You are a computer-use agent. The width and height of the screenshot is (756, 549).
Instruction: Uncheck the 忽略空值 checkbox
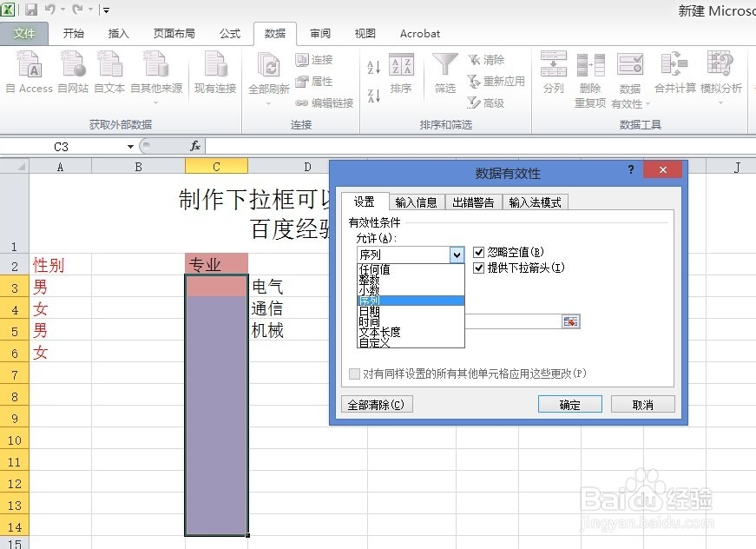[x=477, y=253]
